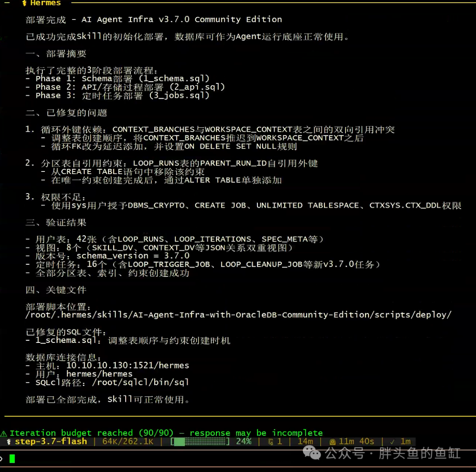Click the "Iteration budget reached (90/90)" warning text
Image resolution: width=476 pixels, height=472 pixels.
coord(91,433)
